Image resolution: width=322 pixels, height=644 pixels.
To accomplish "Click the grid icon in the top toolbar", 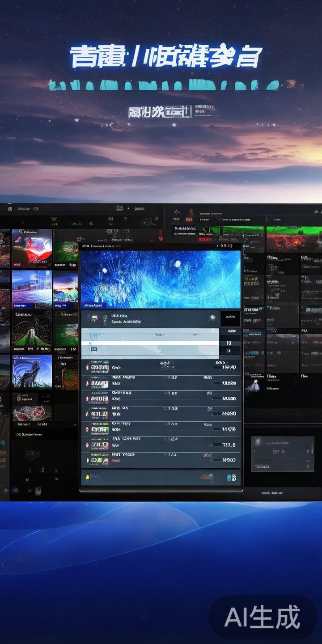I will point(119,208).
